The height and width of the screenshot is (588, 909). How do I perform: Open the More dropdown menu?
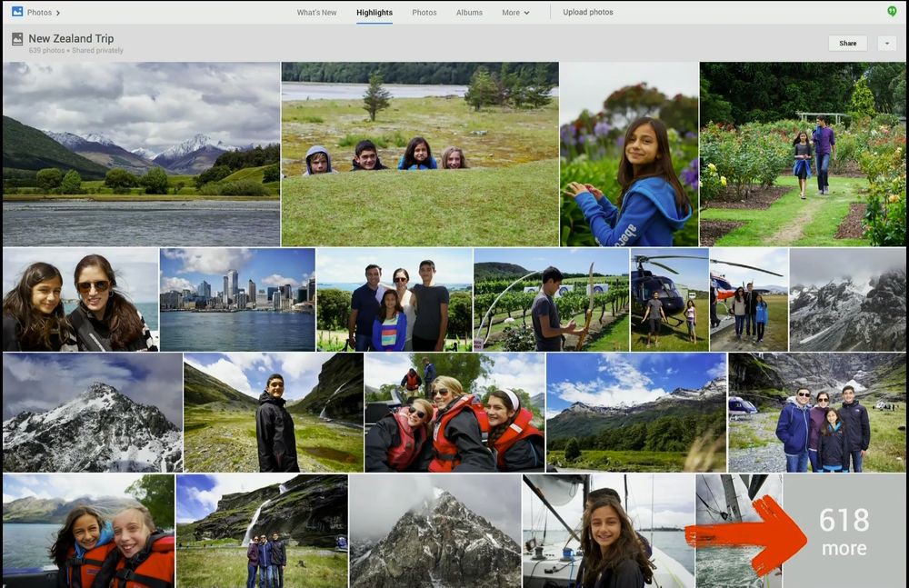click(x=515, y=13)
